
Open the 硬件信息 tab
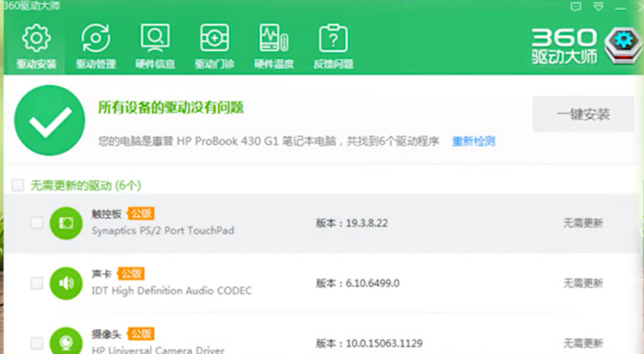click(x=155, y=46)
